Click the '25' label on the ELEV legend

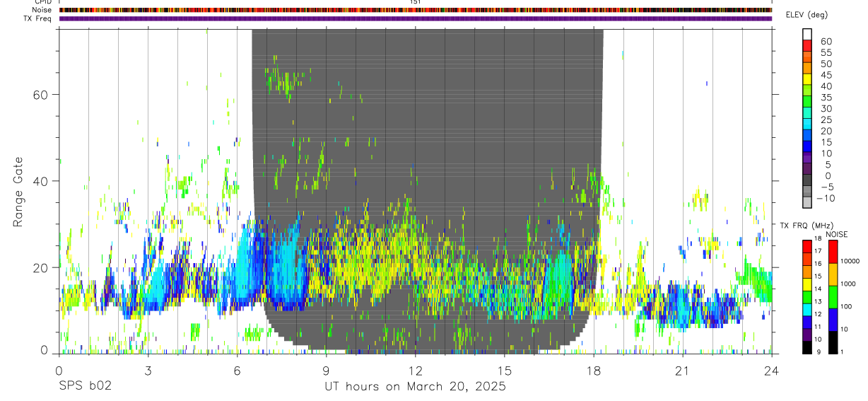pos(826,120)
